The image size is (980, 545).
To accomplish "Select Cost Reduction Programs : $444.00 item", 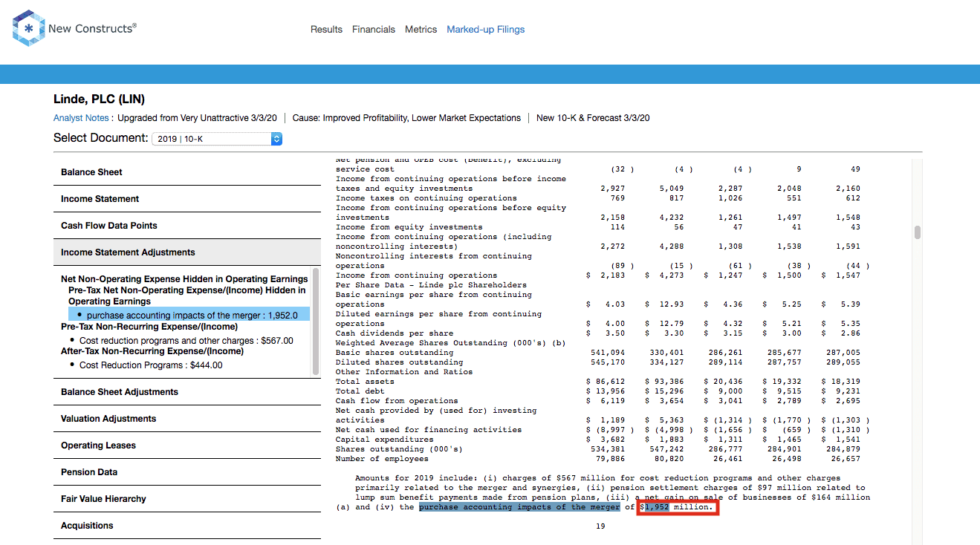I will 151,365.
